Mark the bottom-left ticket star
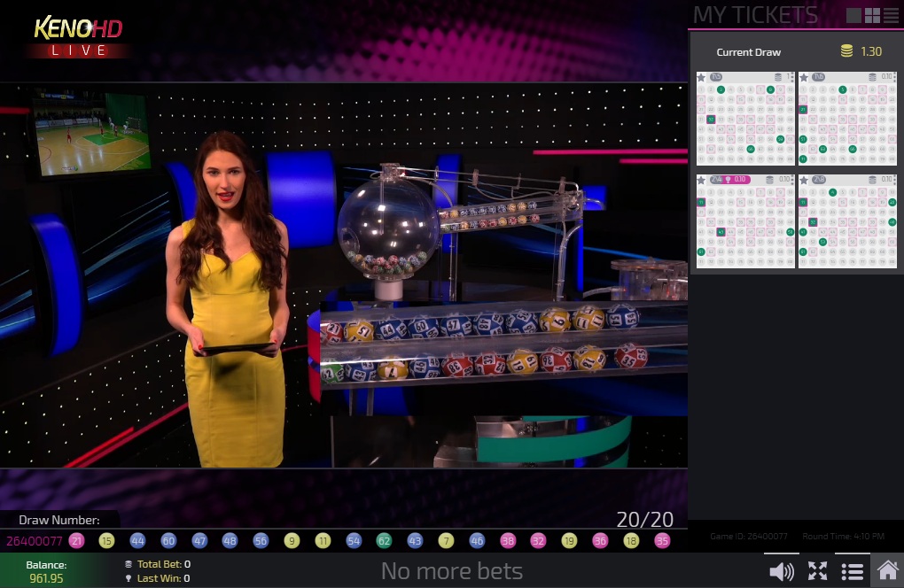Screen dimensions: 904x588 coord(701,180)
